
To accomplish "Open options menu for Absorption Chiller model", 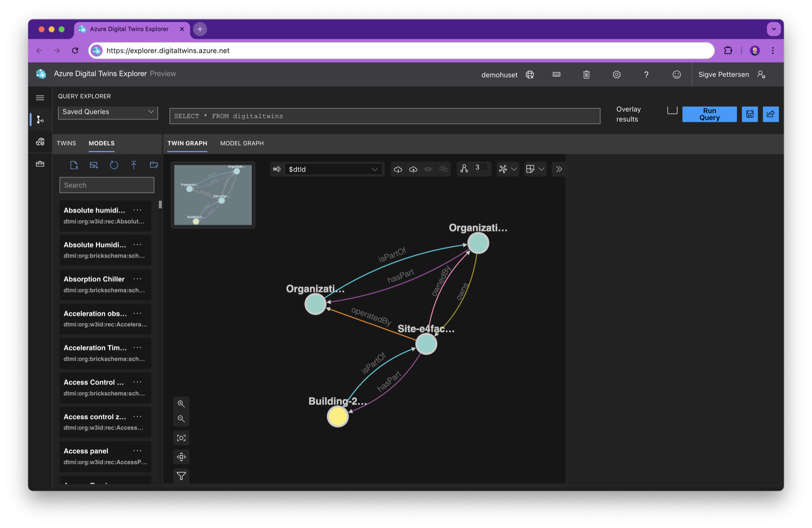I will (x=138, y=279).
